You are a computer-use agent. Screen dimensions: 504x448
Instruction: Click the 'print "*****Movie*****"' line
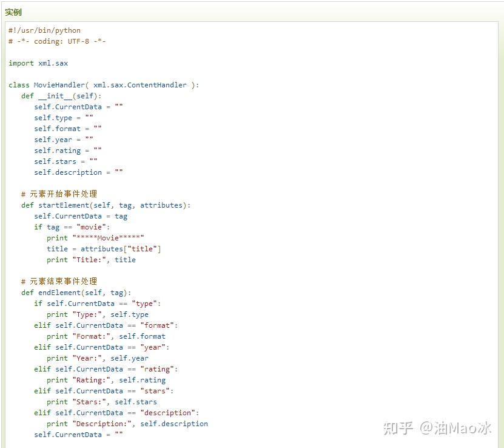(95, 239)
